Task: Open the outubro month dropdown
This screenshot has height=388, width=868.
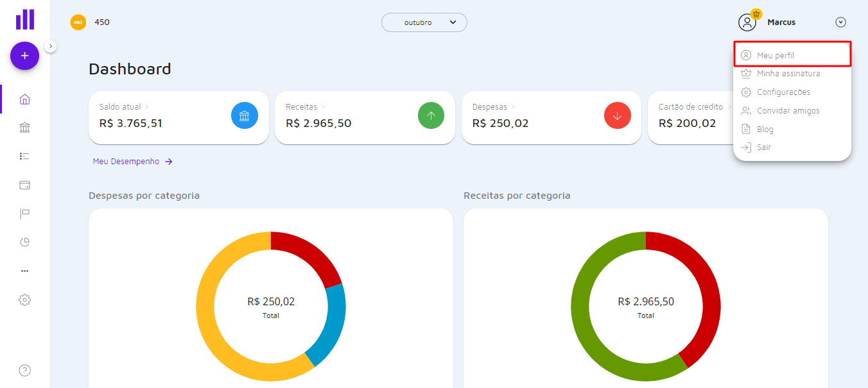Action: click(424, 22)
